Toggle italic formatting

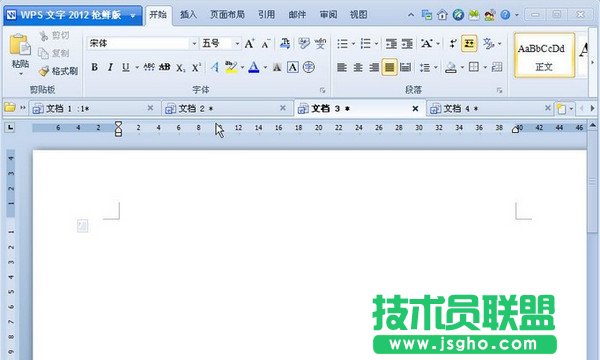[x=110, y=67]
